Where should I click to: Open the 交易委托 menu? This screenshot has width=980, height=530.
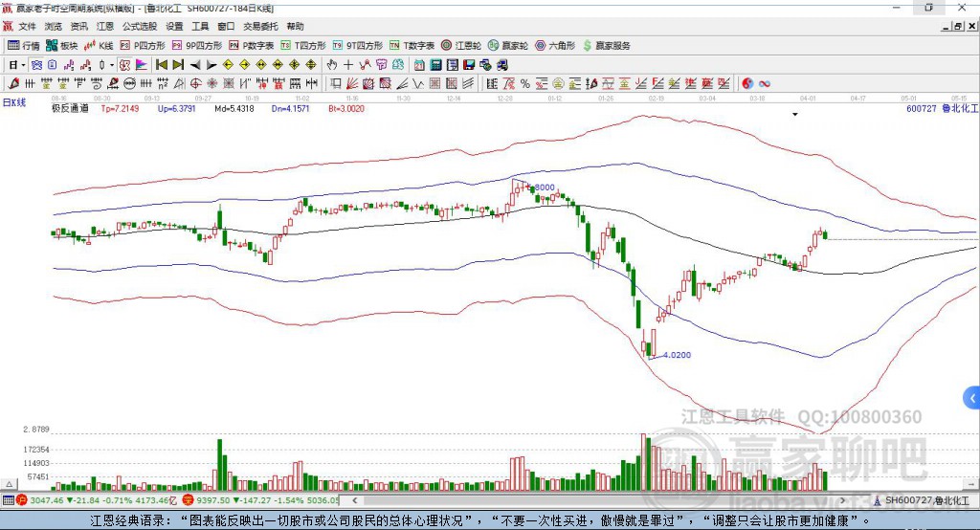260,26
